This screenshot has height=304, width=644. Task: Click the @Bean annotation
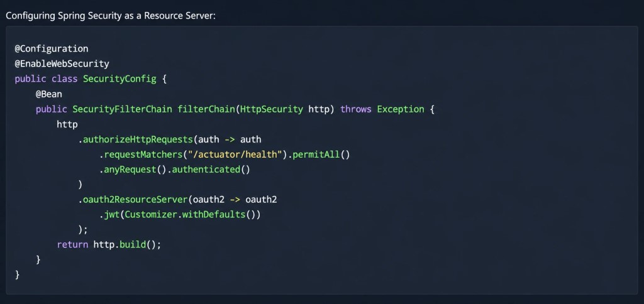pos(49,94)
